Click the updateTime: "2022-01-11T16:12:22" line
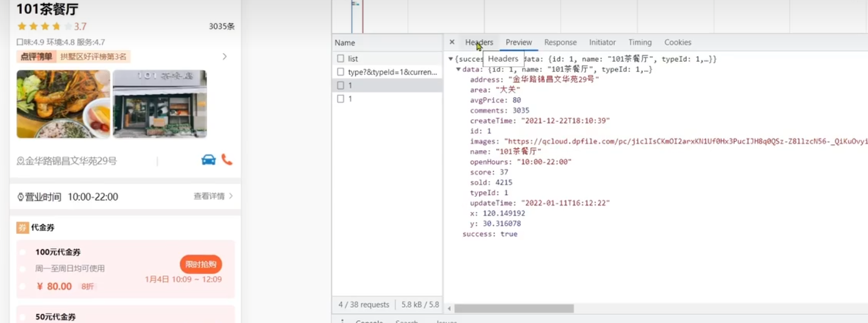Image resolution: width=868 pixels, height=323 pixels. point(540,203)
